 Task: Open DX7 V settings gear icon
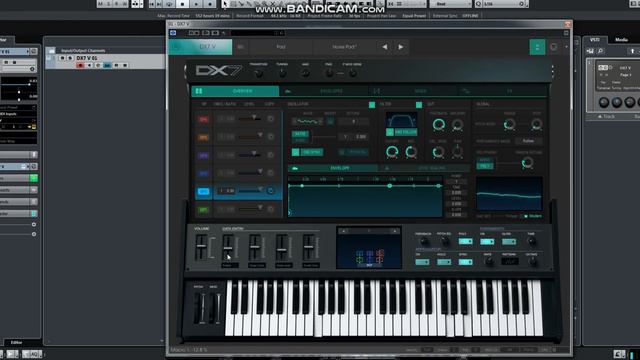(553, 47)
